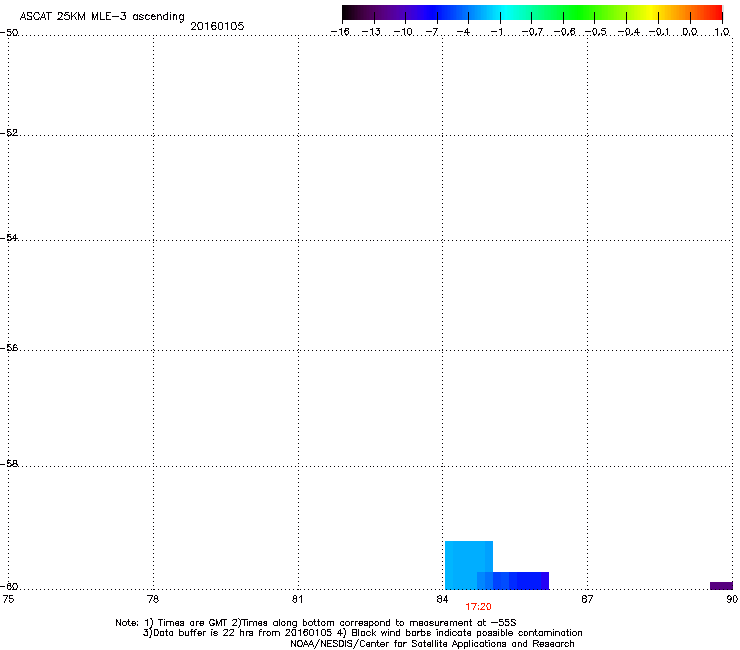The height and width of the screenshot is (650, 740).
Task: Click the light blue data block
Action: (x=469, y=565)
